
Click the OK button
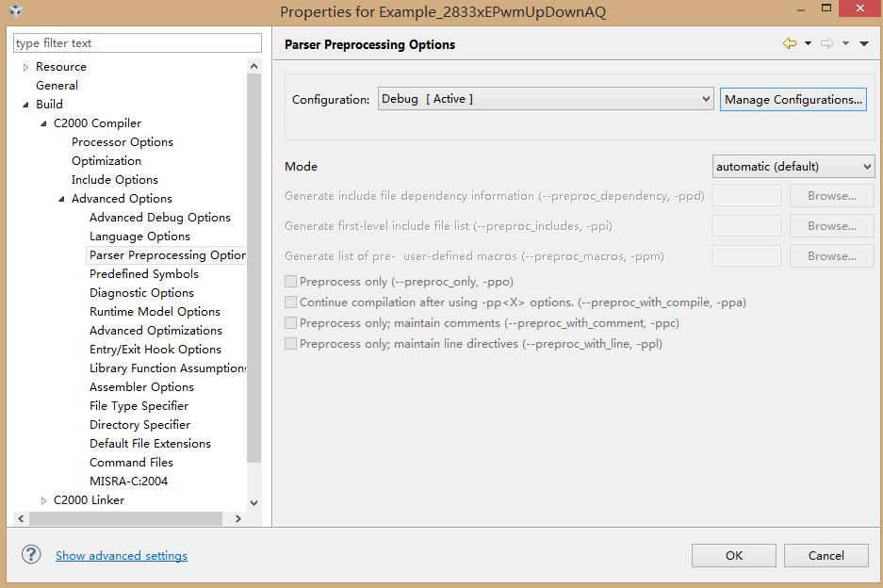[x=734, y=555]
